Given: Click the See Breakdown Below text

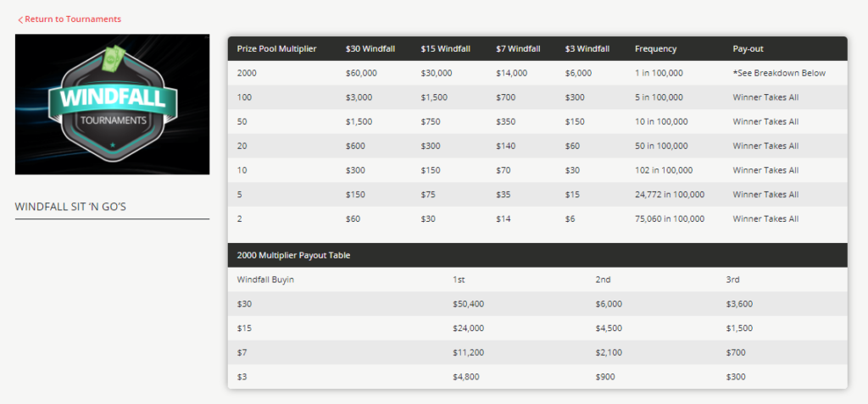Looking at the screenshot, I should coord(780,73).
